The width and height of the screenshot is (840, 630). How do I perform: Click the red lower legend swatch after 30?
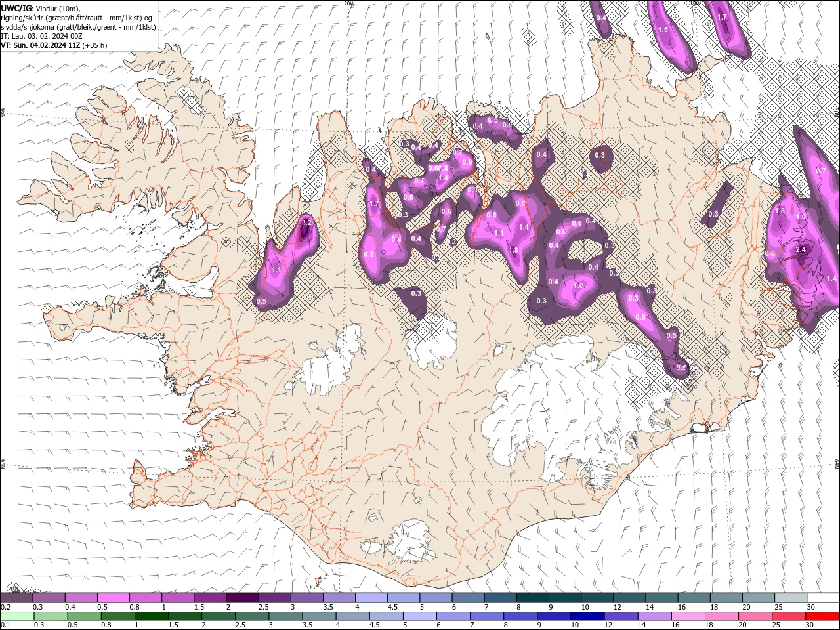[822, 616]
